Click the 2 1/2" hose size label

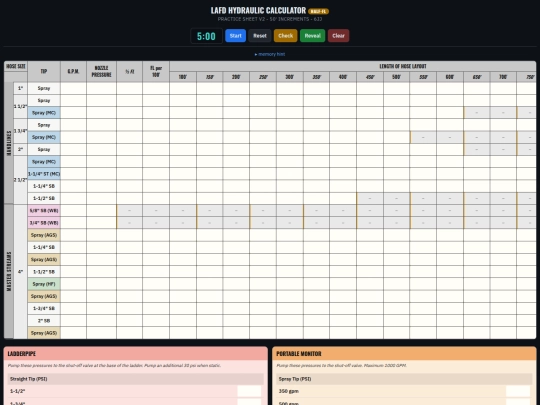20,180
